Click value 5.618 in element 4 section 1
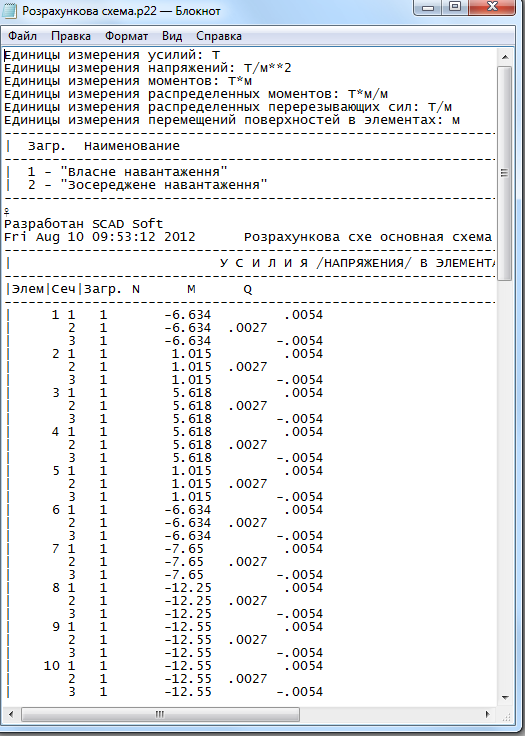Screen dimensions: 525x736 click(192, 431)
